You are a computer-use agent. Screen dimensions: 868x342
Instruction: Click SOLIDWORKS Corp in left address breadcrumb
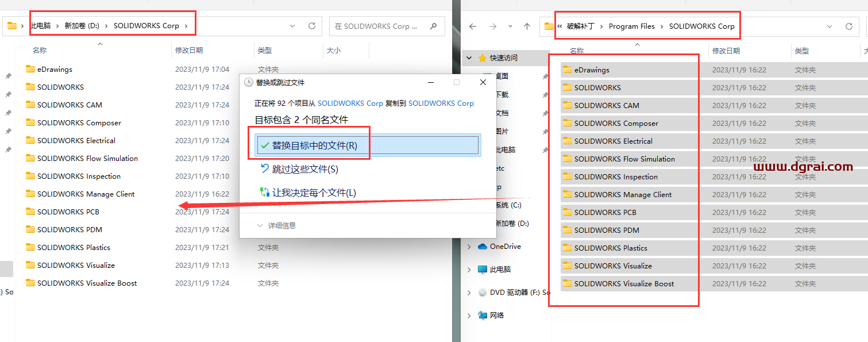146,26
